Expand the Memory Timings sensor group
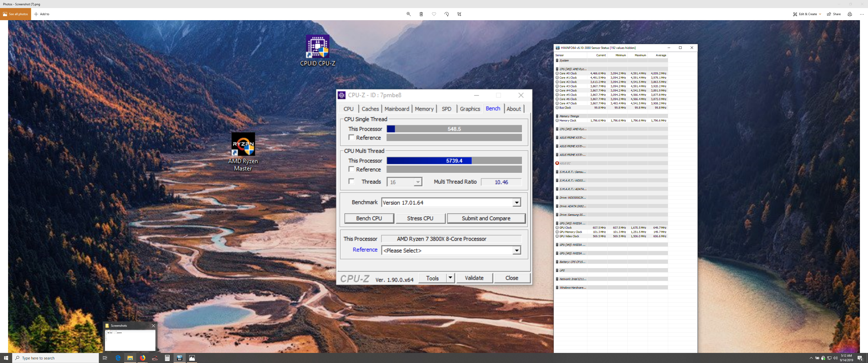 coord(557,116)
